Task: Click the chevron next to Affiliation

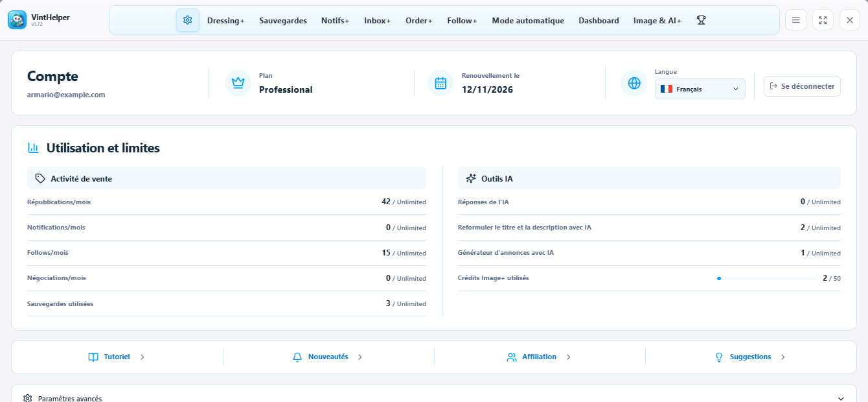Action: tap(569, 357)
